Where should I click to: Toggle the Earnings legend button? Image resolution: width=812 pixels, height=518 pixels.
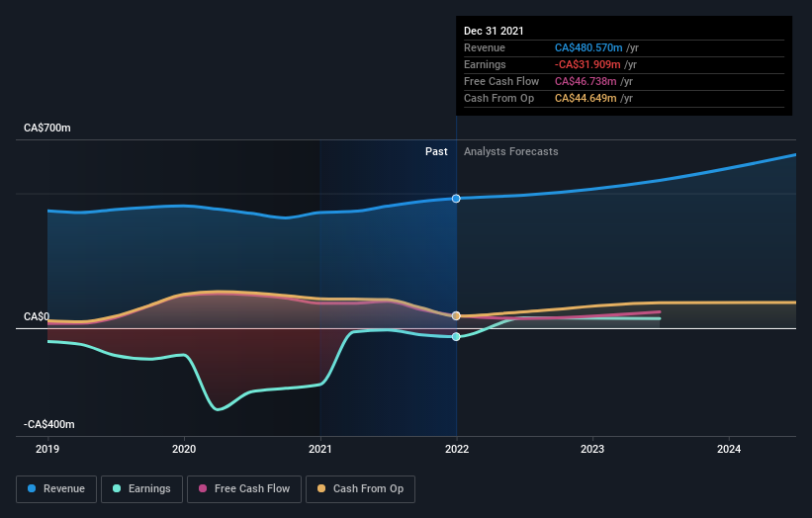point(141,489)
